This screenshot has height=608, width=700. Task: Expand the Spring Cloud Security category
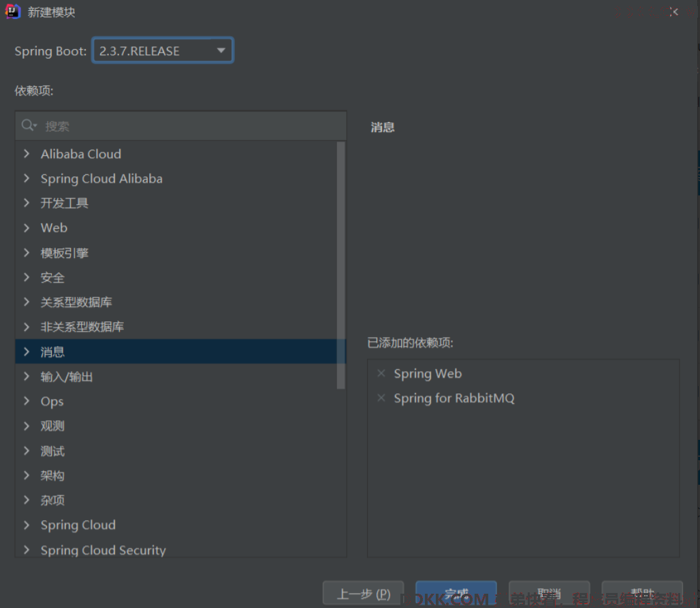click(x=27, y=549)
